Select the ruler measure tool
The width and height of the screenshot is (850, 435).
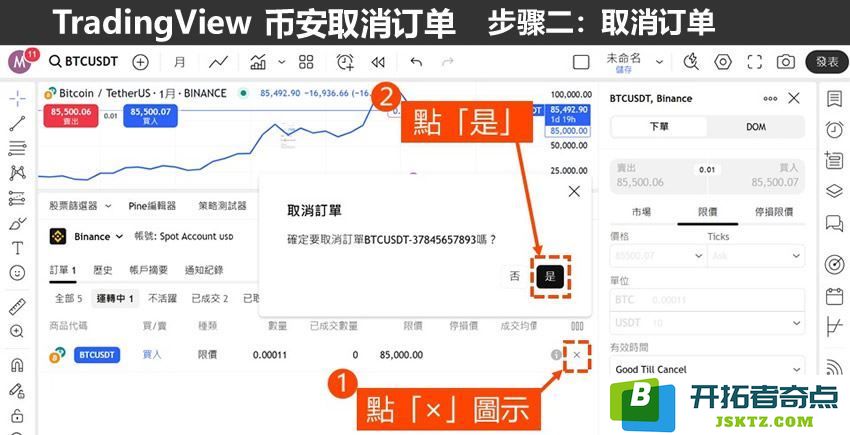pyautogui.click(x=17, y=306)
